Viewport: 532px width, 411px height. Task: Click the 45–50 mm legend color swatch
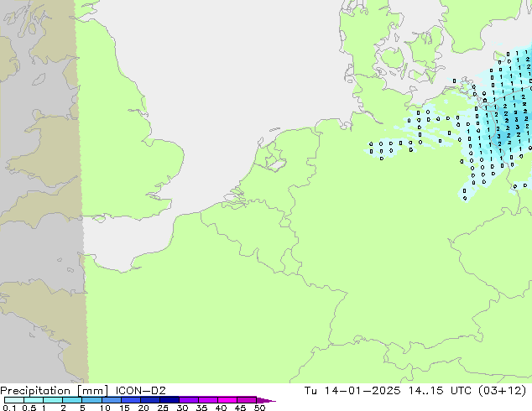click(x=247, y=400)
